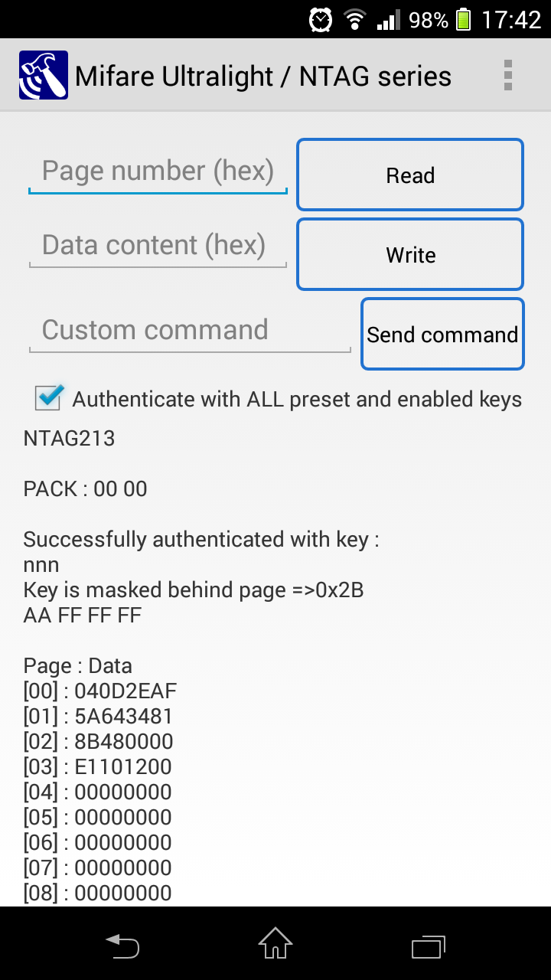
Task: Tap the page [03] data row E1101200
Action: click(98, 766)
